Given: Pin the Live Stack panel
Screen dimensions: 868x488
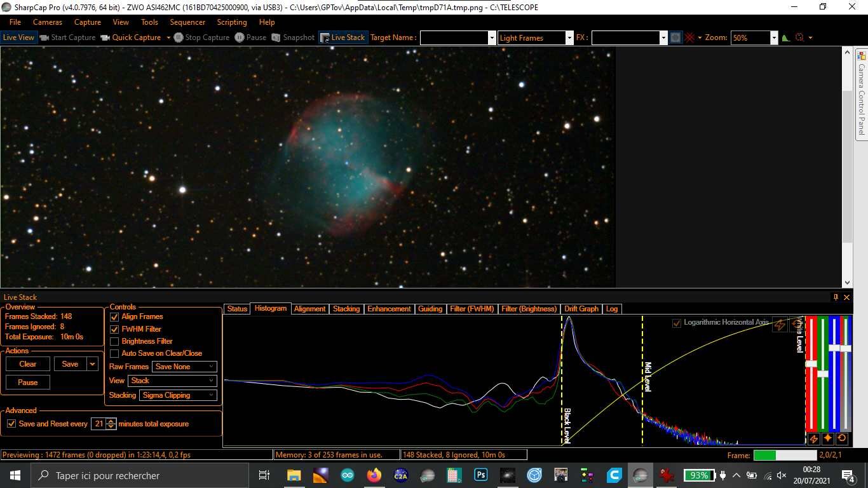Looking at the screenshot, I should click(836, 297).
